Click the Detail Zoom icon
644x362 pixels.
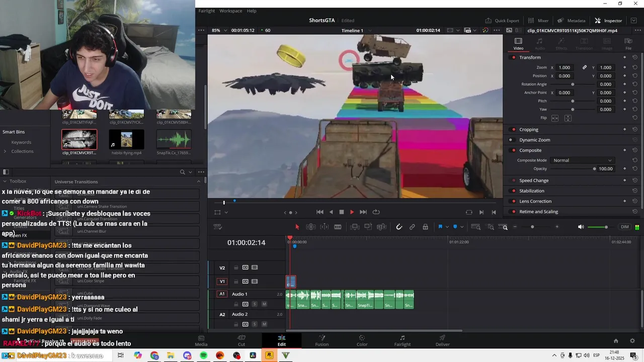pyautogui.click(x=491, y=227)
